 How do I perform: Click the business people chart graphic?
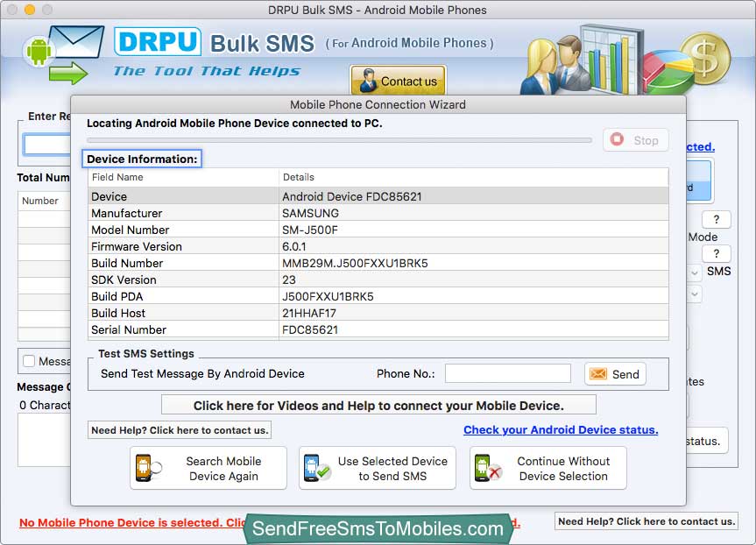(581, 60)
